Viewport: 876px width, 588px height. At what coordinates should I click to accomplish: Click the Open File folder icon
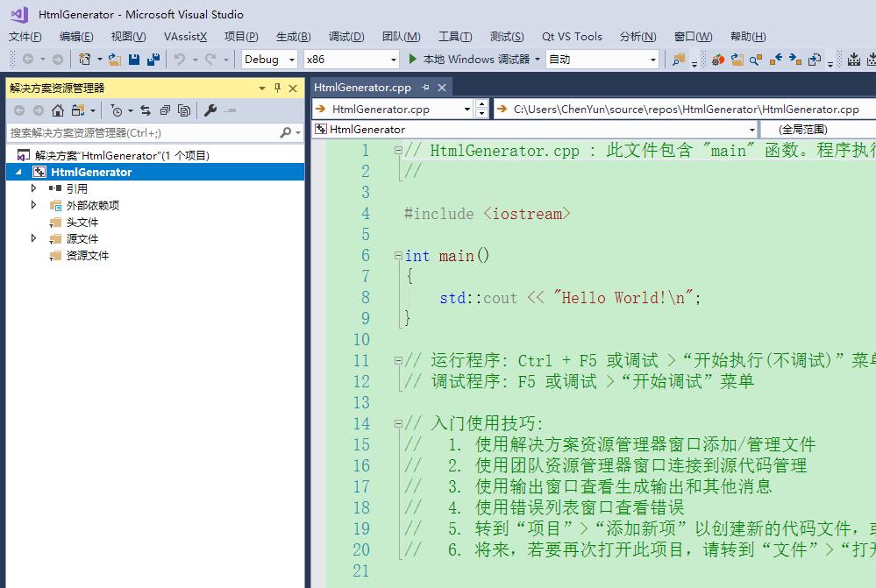pos(115,60)
